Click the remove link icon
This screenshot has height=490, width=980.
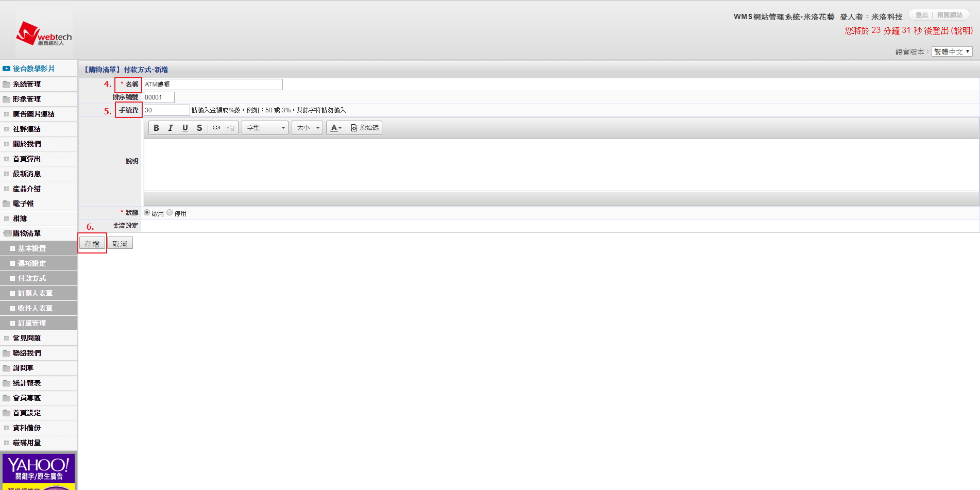click(x=231, y=128)
